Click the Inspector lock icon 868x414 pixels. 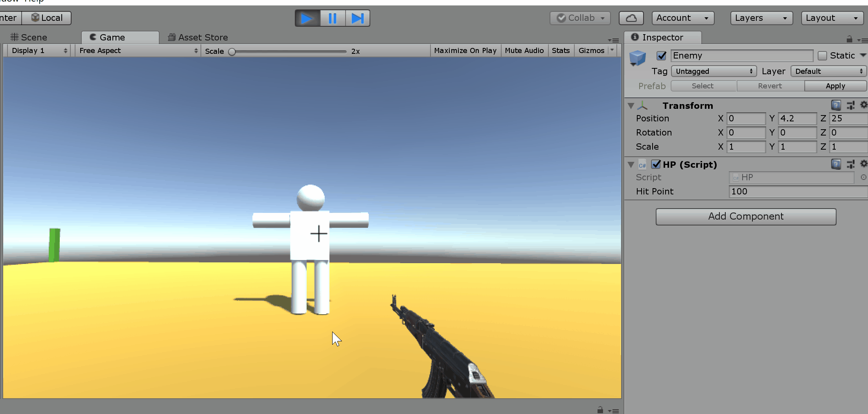(849, 39)
